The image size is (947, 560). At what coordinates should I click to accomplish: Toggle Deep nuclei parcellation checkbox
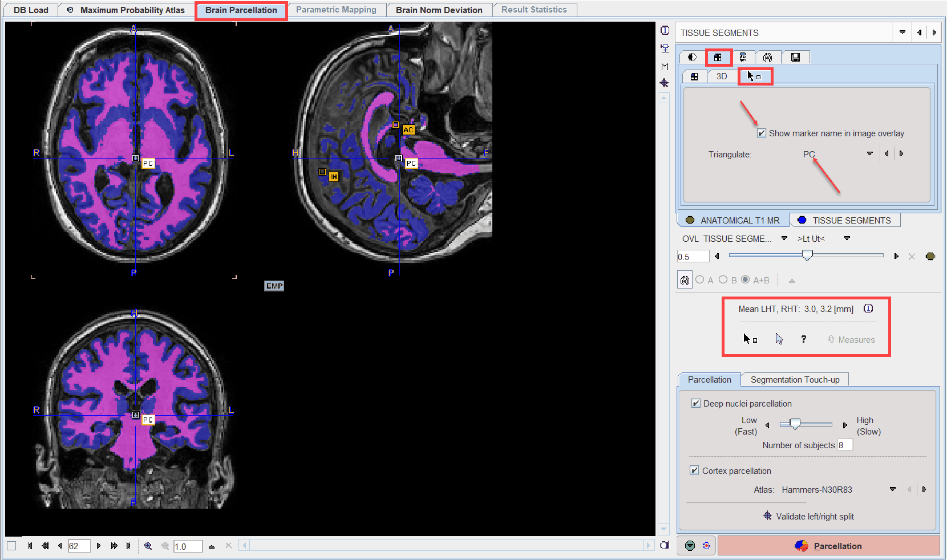[695, 403]
